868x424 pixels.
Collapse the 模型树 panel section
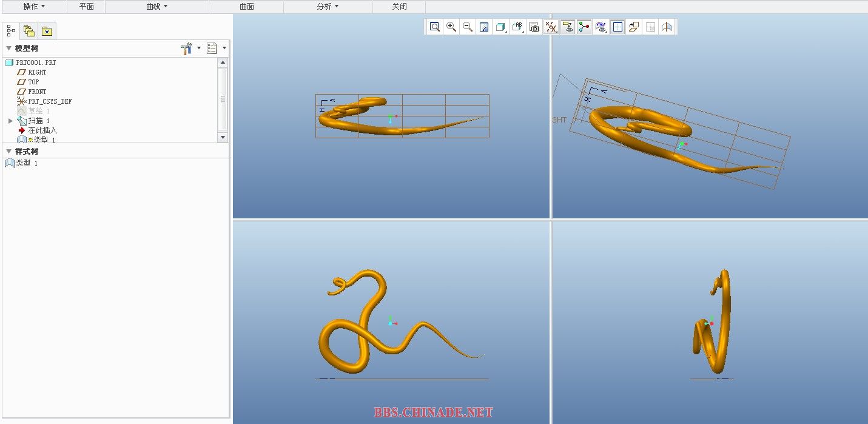[8, 49]
